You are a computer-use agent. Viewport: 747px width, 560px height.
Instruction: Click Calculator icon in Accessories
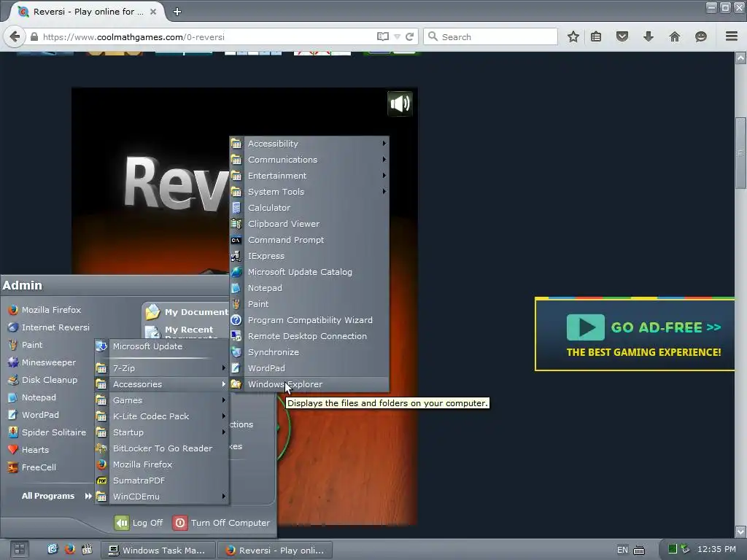point(236,208)
